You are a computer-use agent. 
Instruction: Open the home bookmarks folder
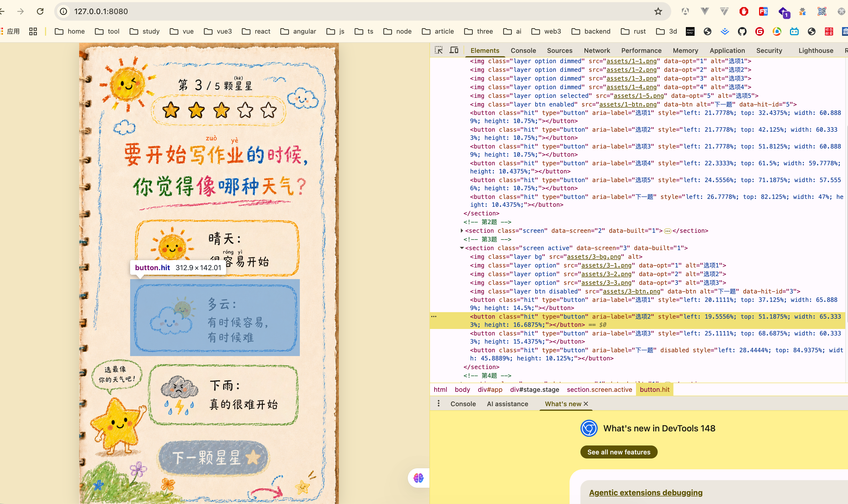point(70,32)
